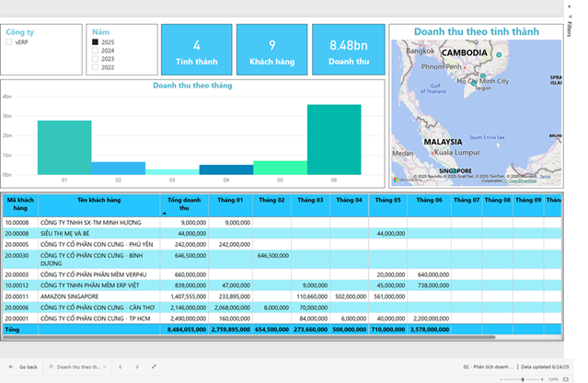
Task: Go to previous report page arrow
Action: click(120, 366)
